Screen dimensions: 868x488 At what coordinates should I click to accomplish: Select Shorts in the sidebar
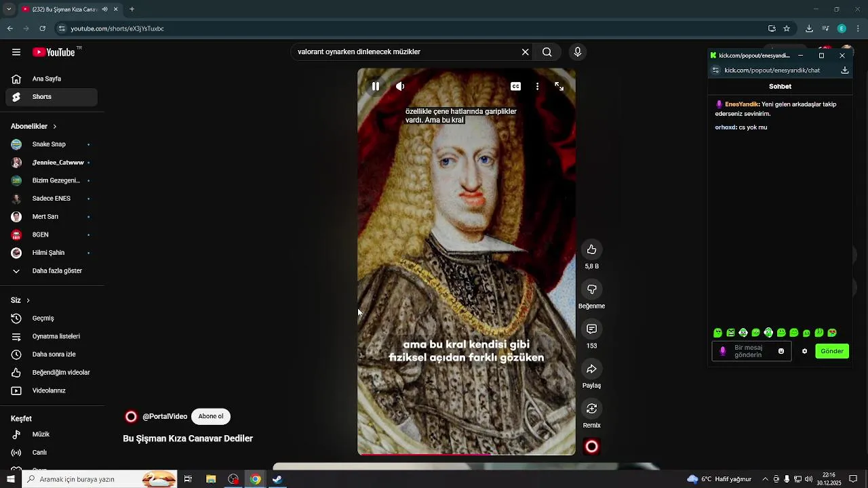point(52,97)
